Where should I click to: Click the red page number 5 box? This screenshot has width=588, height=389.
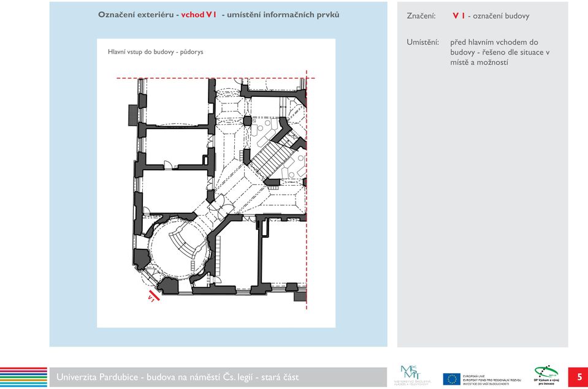(x=579, y=377)
